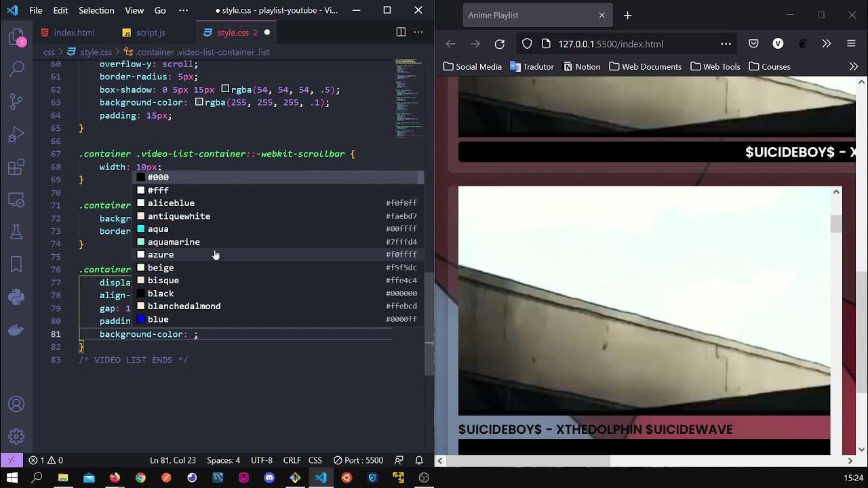This screenshot has width=868, height=488.
Task: Change CSS language mode in status bar
Action: [315, 460]
